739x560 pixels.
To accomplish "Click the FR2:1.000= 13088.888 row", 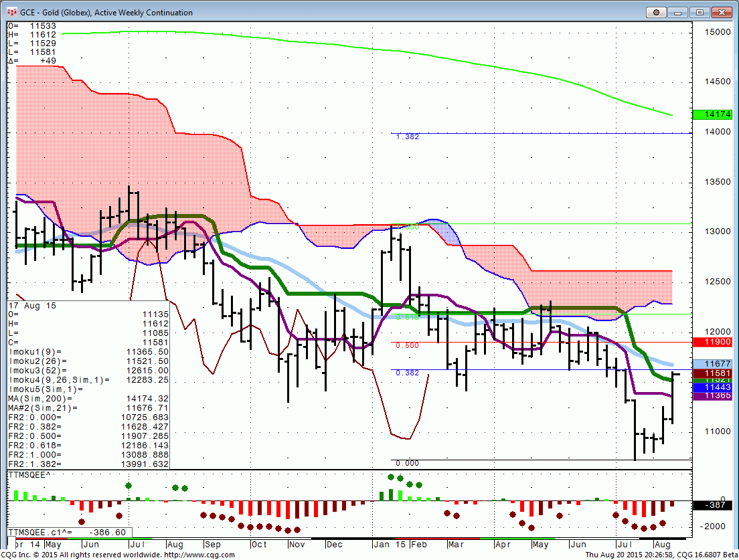I will [x=88, y=456].
